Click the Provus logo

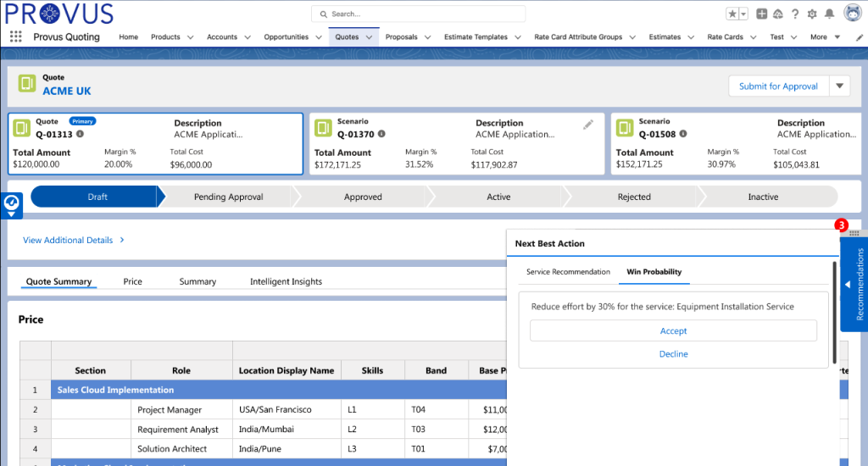59,14
